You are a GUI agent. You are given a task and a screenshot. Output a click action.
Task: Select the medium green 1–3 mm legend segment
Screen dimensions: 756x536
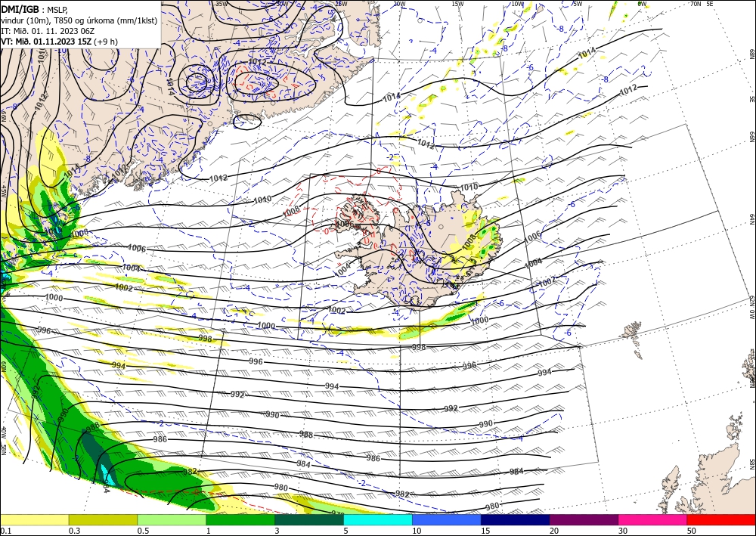tap(240, 519)
